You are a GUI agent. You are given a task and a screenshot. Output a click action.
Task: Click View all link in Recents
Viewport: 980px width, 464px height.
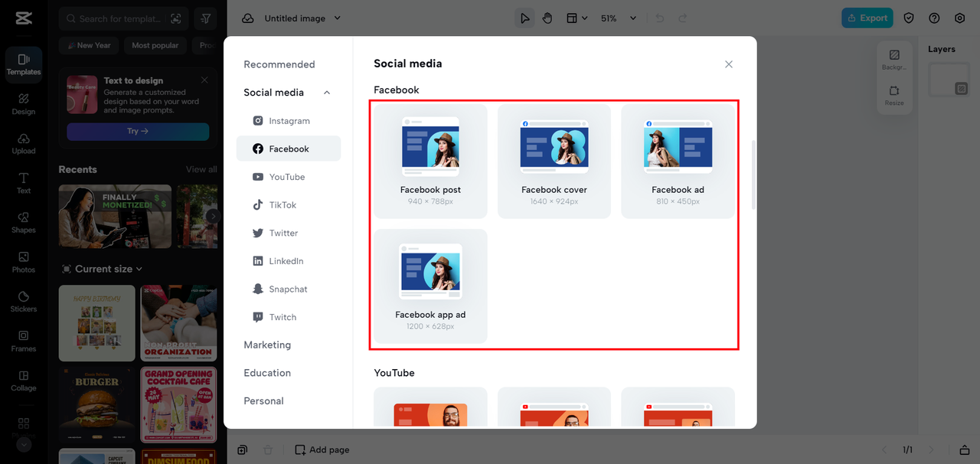pos(201,169)
